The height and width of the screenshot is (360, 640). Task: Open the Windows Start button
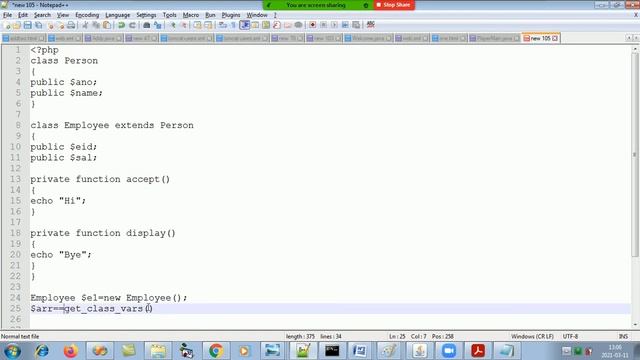[x=12, y=351]
